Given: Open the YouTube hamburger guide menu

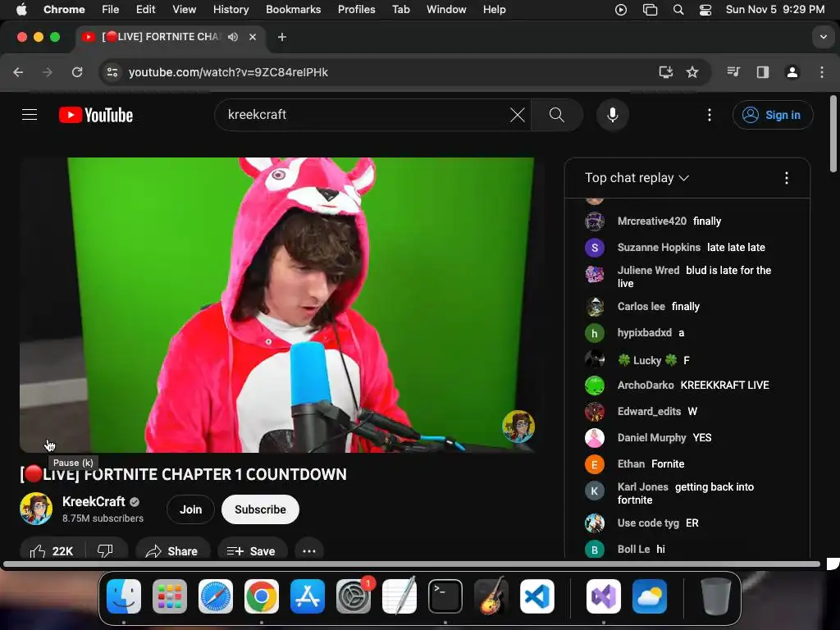Looking at the screenshot, I should [x=30, y=115].
